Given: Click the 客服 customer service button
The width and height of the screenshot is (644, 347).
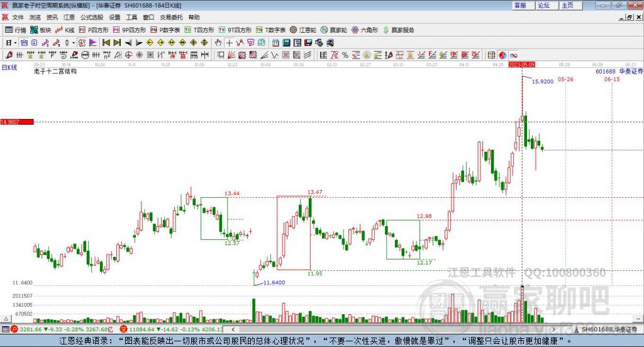Looking at the screenshot, I should click(523, 5).
